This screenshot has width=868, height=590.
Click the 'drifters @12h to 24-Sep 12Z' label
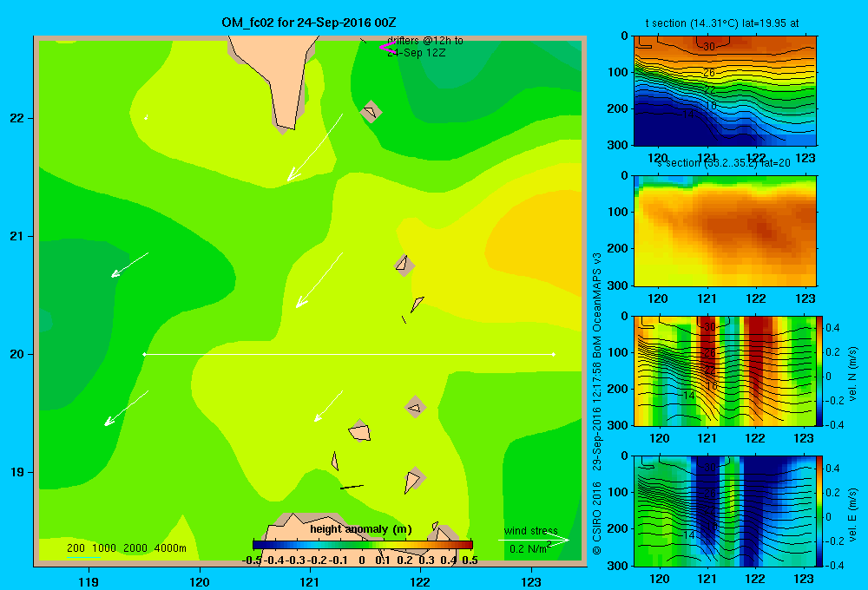point(425,47)
